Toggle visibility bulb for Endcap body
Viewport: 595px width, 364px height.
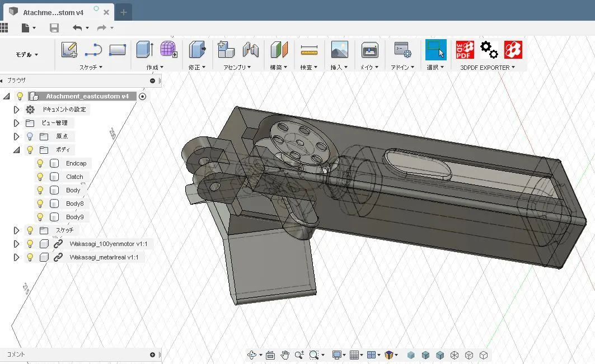click(x=40, y=163)
